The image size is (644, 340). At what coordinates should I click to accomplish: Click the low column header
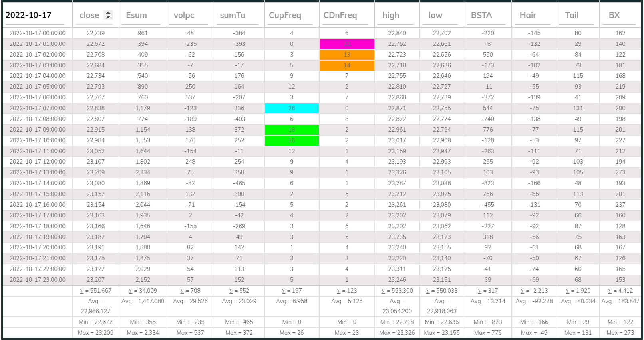[435, 15]
